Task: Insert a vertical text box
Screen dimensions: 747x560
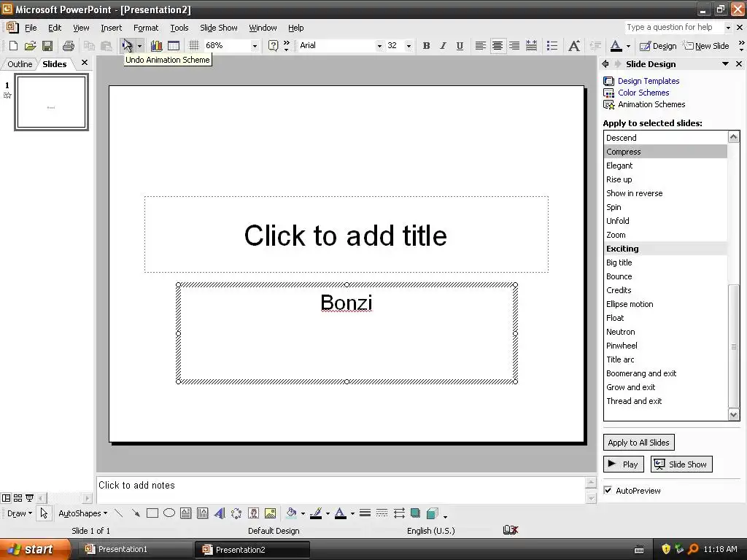Action: pyautogui.click(x=203, y=513)
